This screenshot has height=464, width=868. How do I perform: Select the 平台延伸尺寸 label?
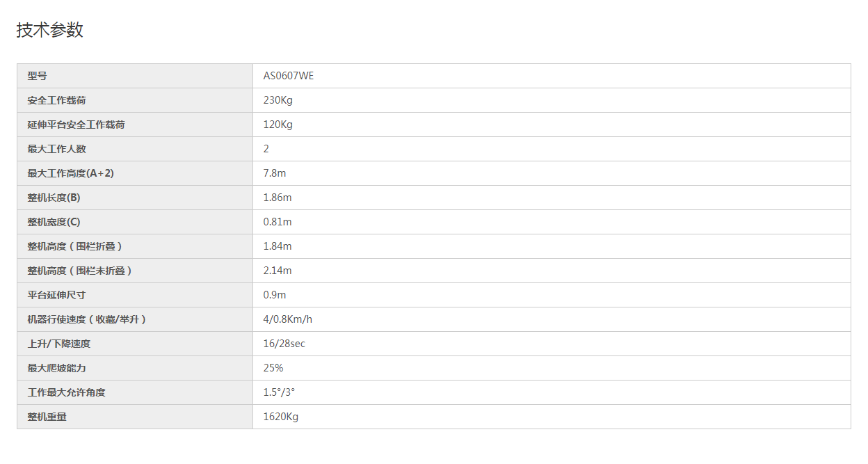click(x=57, y=295)
